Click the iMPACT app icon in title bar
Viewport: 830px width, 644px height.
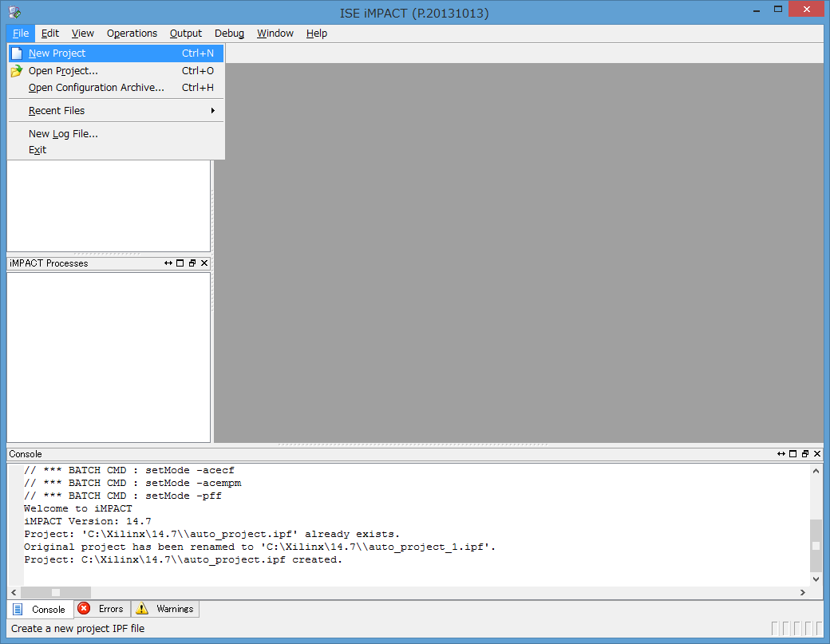(14, 12)
